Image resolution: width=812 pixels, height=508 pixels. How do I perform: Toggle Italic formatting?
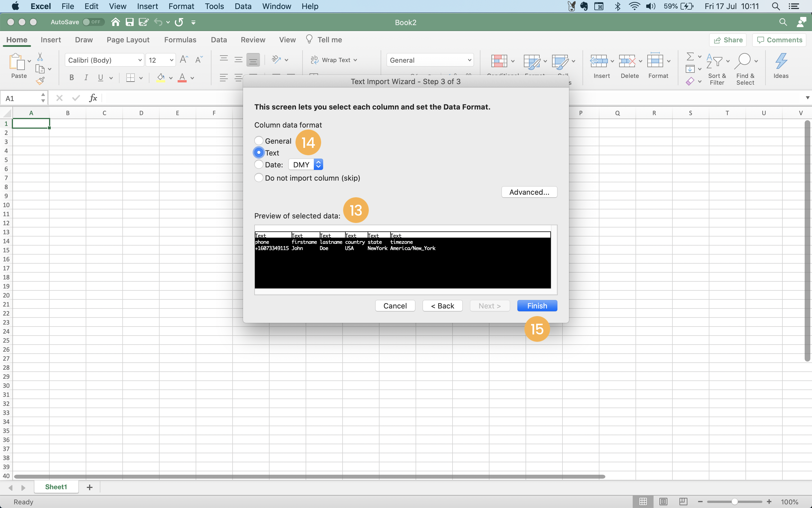(x=86, y=78)
